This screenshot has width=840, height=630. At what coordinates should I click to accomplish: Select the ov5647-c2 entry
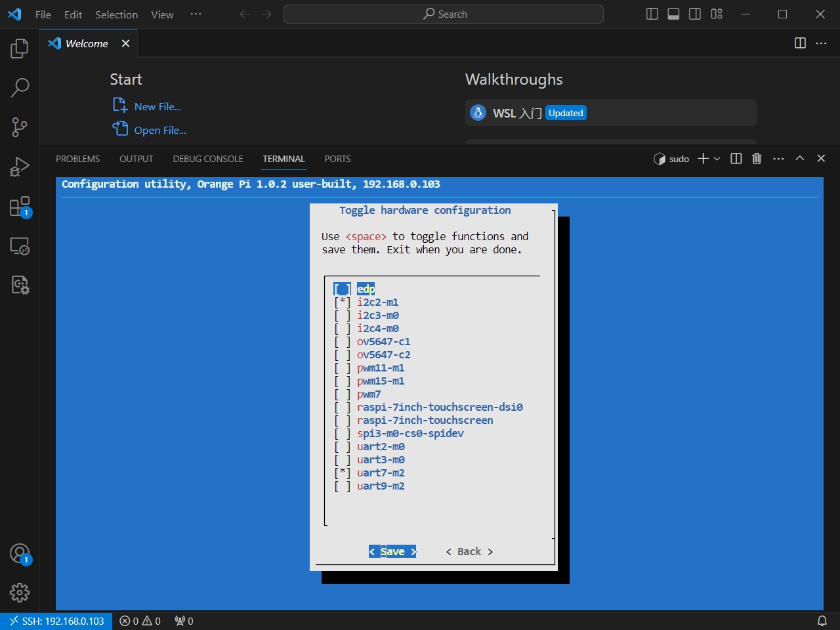coord(384,354)
